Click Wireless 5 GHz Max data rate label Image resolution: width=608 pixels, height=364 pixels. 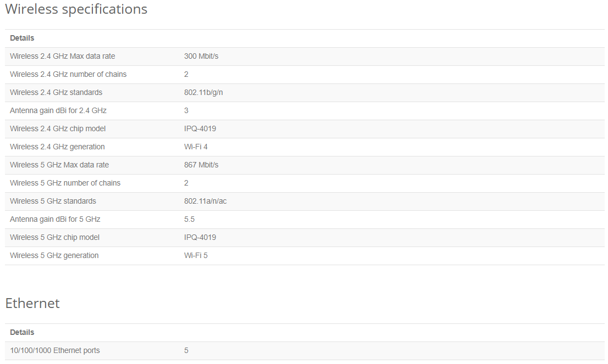(x=59, y=165)
